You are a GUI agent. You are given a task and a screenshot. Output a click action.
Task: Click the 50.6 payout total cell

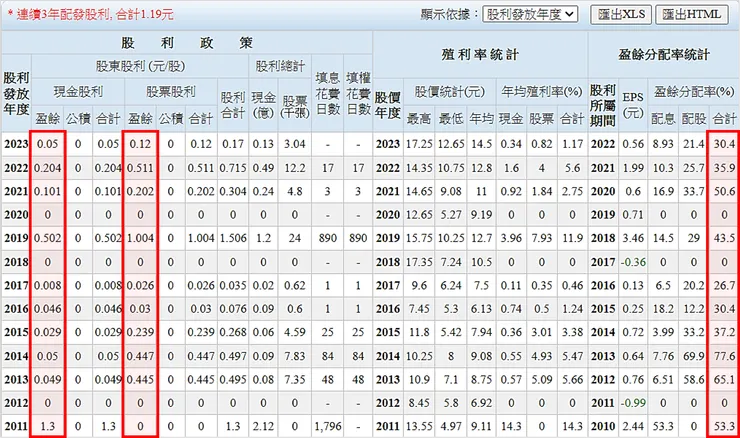tap(724, 191)
